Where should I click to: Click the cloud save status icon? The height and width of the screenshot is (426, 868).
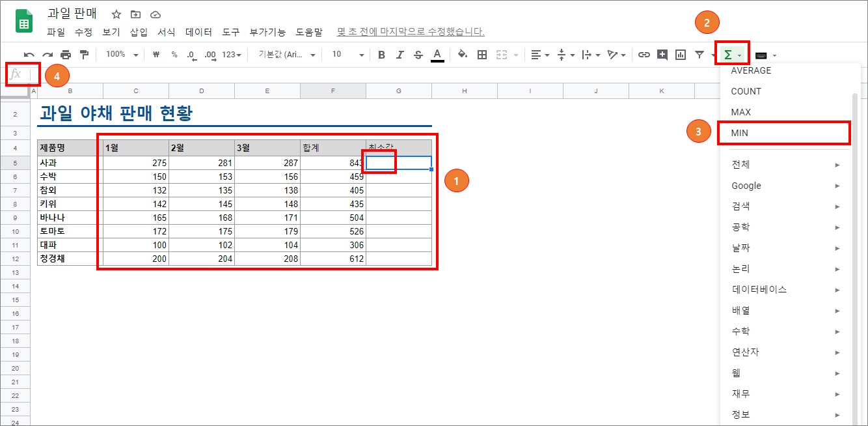[x=155, y=14]
